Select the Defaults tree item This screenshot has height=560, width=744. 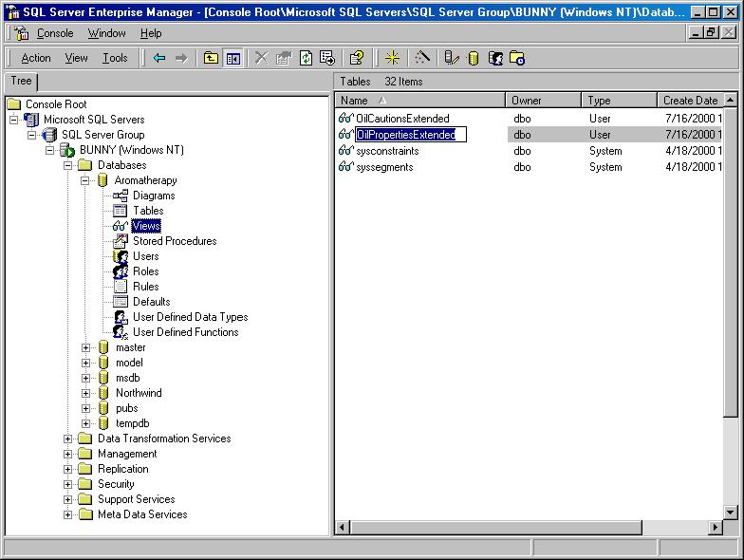point(152,302)
